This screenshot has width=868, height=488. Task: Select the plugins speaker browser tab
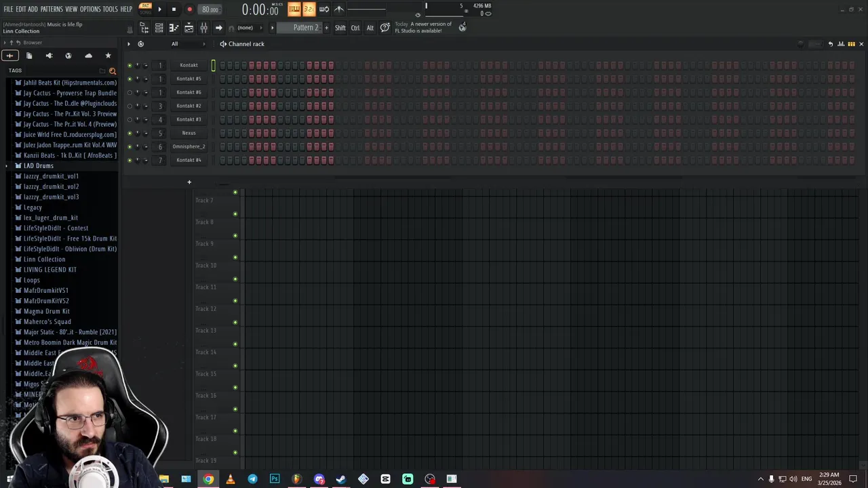click(x=49, y=56)
